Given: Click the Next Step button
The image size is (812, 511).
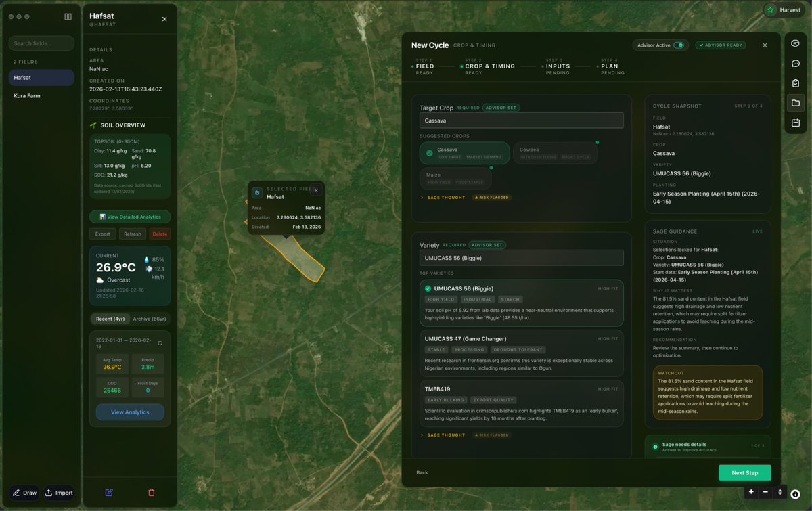Looking at the screenshot, I should [x=744, y=472].
